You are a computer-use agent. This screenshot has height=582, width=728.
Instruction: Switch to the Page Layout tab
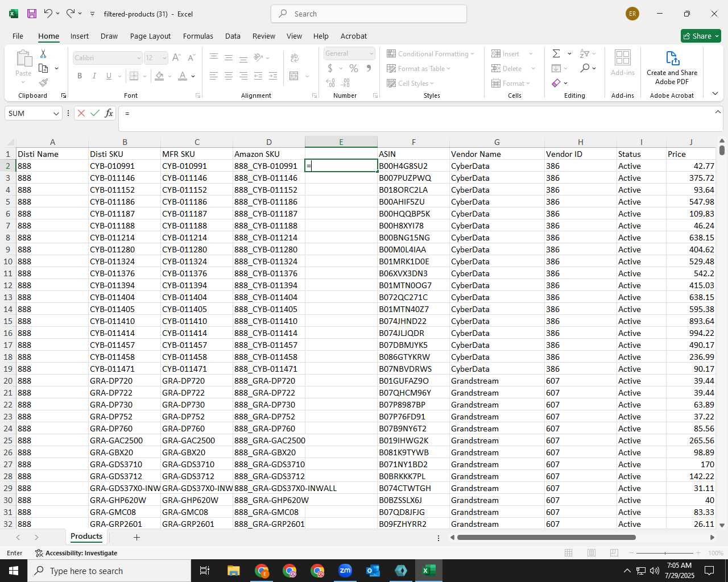pyautogui.click(x=150, y=36)
